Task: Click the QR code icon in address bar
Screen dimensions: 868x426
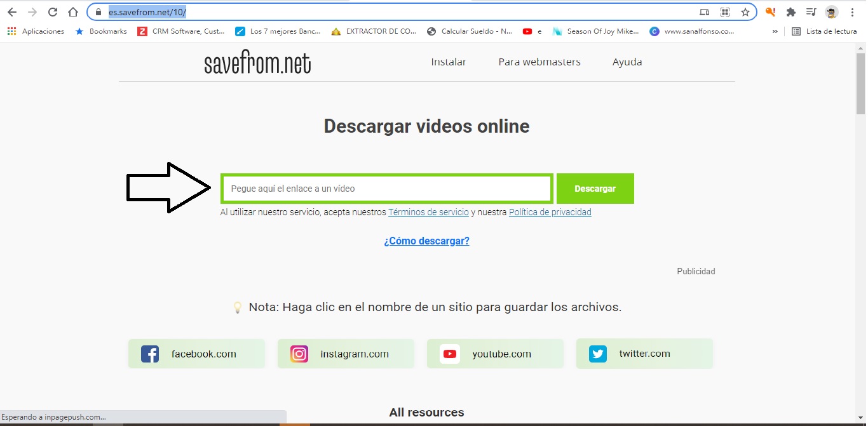Action: pyautogui.click(x=725, y=12)
